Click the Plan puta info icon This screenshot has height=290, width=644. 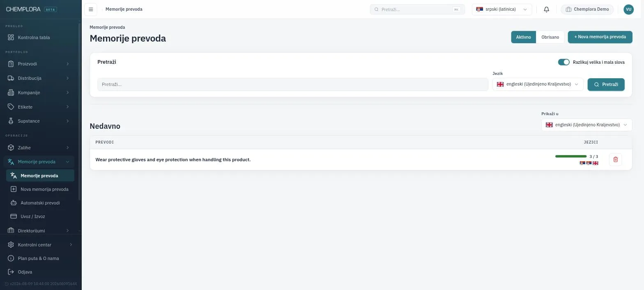(x=11, y=258)
